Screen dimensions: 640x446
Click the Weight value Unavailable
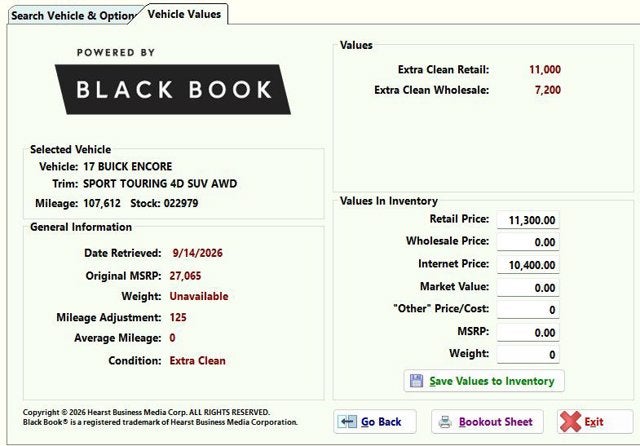point(199,296)
